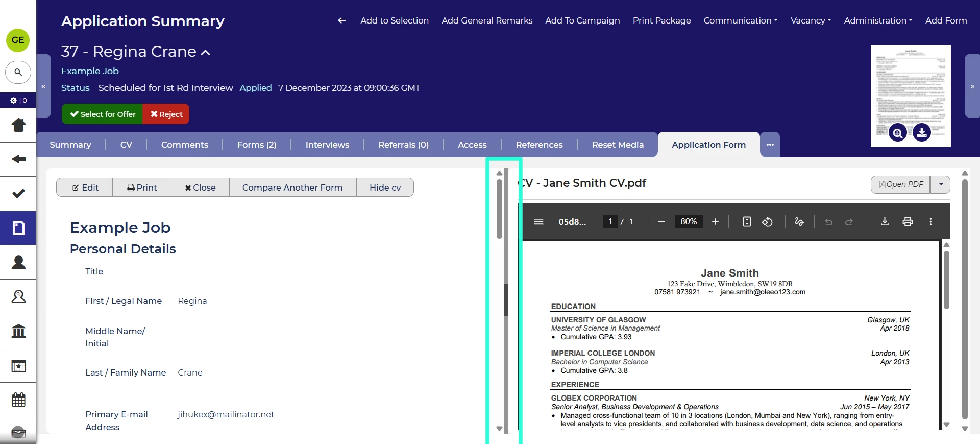The width and height of the screenshot is (980, 444).
Task: Zoom in the PDF viewer
Action: point(715,222)
